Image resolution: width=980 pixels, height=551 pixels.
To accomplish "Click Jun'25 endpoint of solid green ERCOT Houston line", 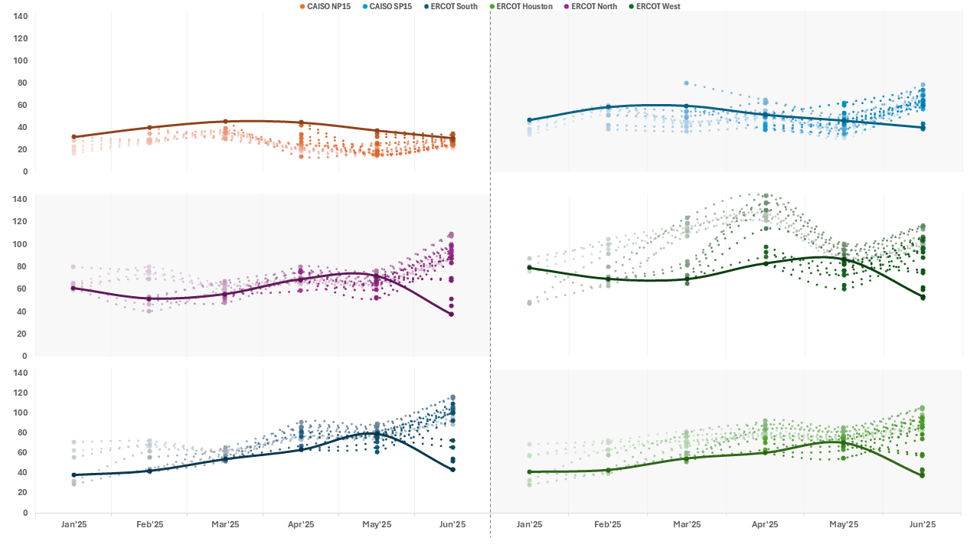I will [922, 475].
